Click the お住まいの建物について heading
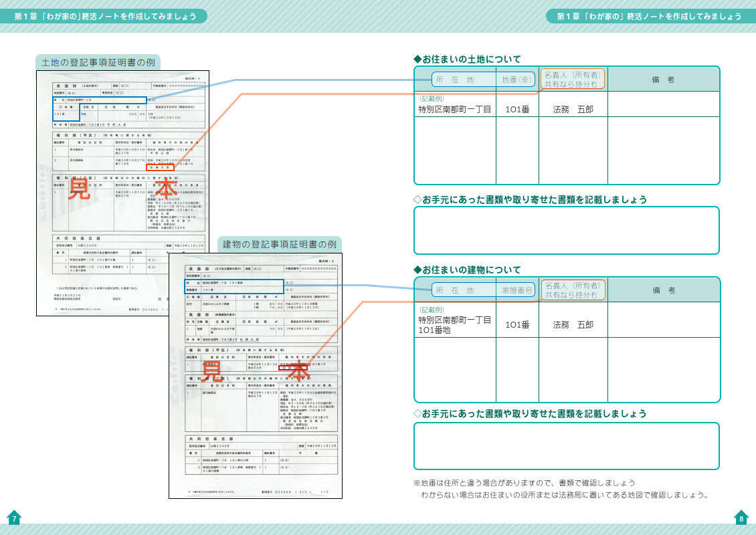This screenshot has height=535, width=756. pos(467,270)
